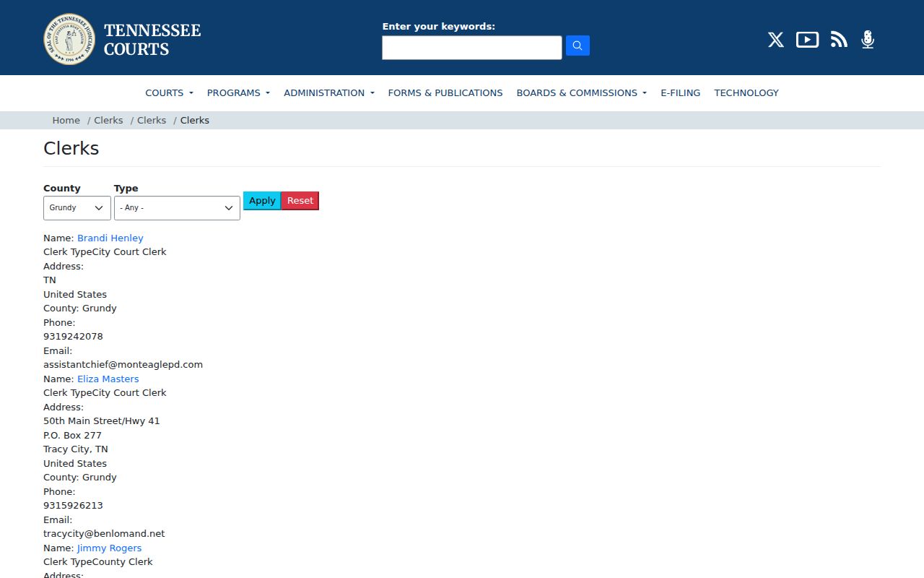The height and width of the screenshot is (578, 924).
Task: Open TECHNOLOGY menu item
Action: point(746,92)
